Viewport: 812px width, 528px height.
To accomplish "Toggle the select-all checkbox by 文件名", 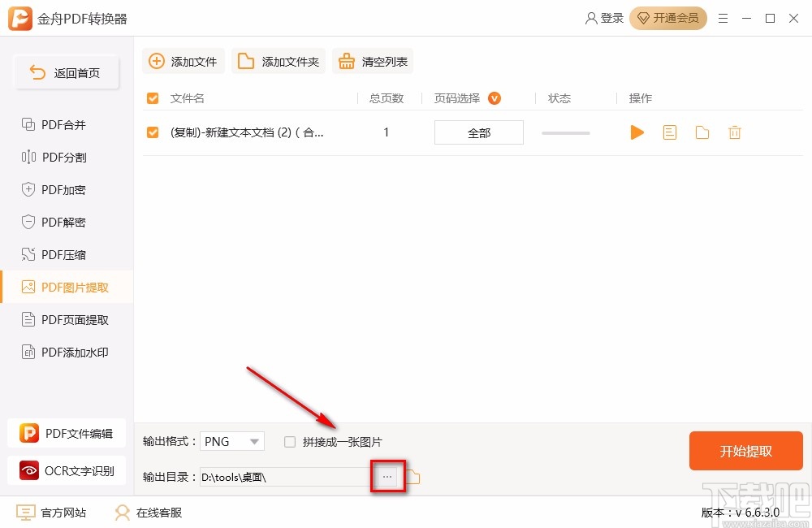I will (x=153, y=98).
